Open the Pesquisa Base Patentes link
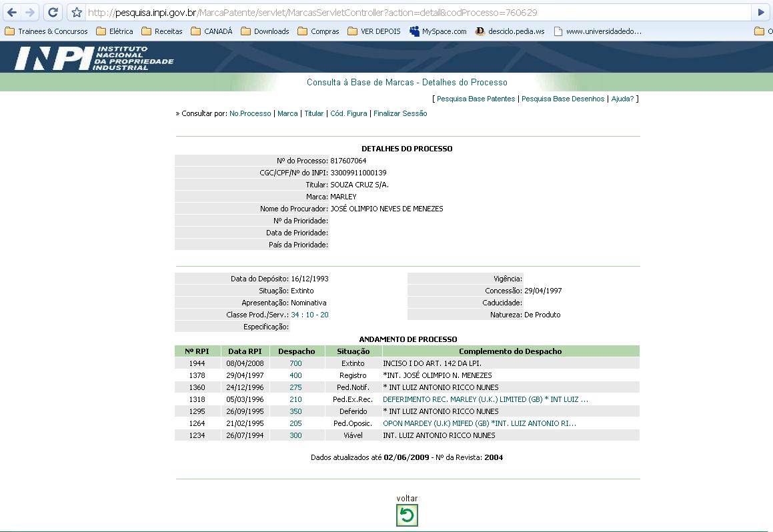 pos(476,99)
